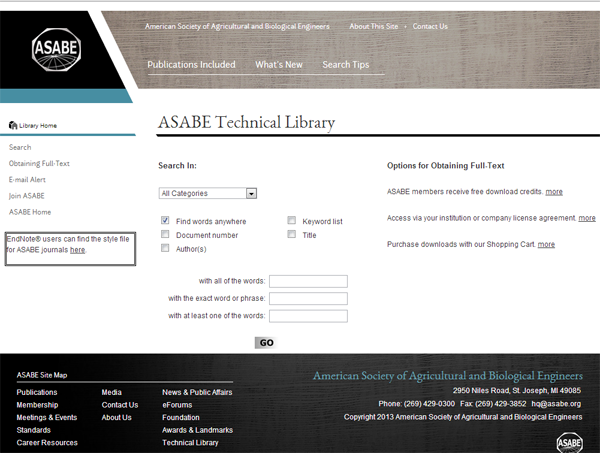Open the All Categories dropdown
Viewport: 600px width, 453px height.
[x=208, y=193]
